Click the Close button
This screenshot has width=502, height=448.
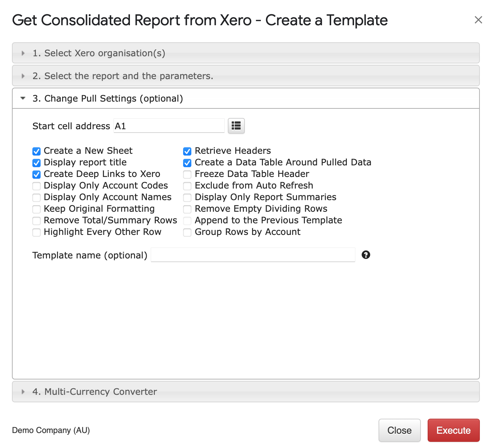[x=399, y=430]
